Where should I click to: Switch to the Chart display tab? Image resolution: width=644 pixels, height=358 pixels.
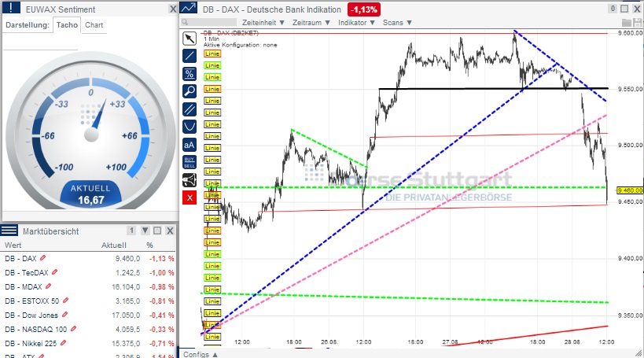[x=94, y=25]
